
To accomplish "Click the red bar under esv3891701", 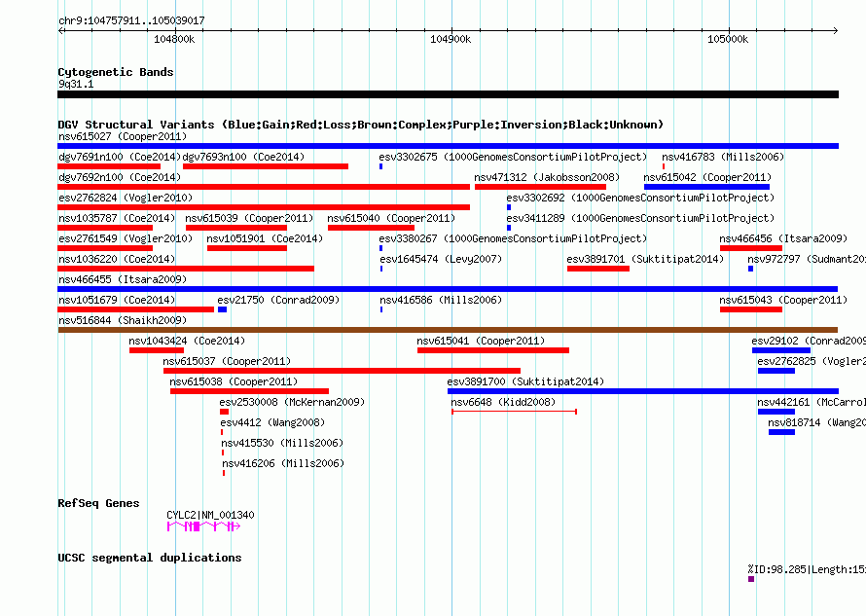I will coord(598,269).
